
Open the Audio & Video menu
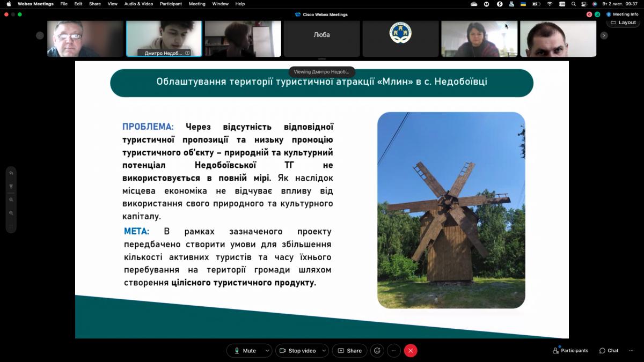pos(138,4)
